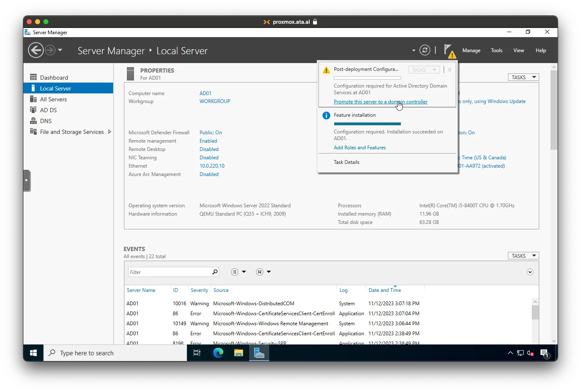
Task: Open the Manage menu
Action: [471, 50]
